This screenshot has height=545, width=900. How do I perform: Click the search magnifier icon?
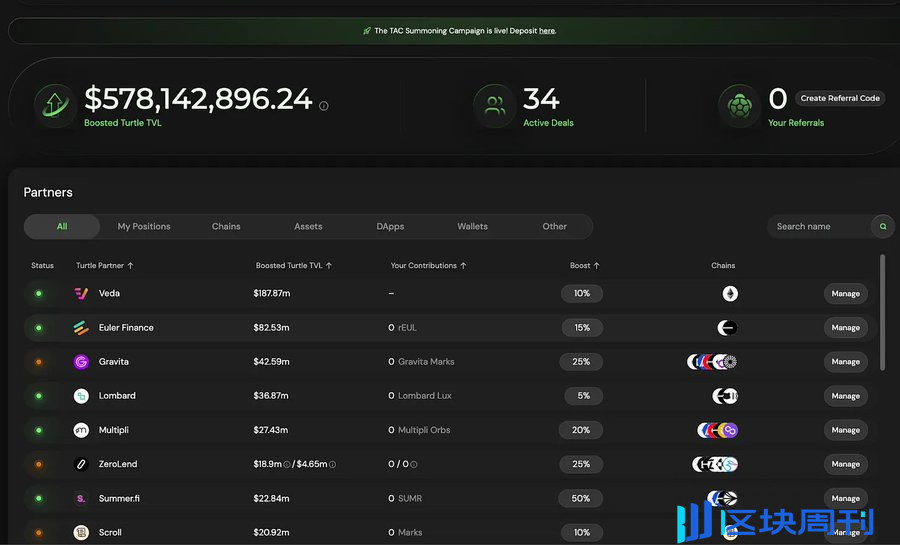point(883,227)
